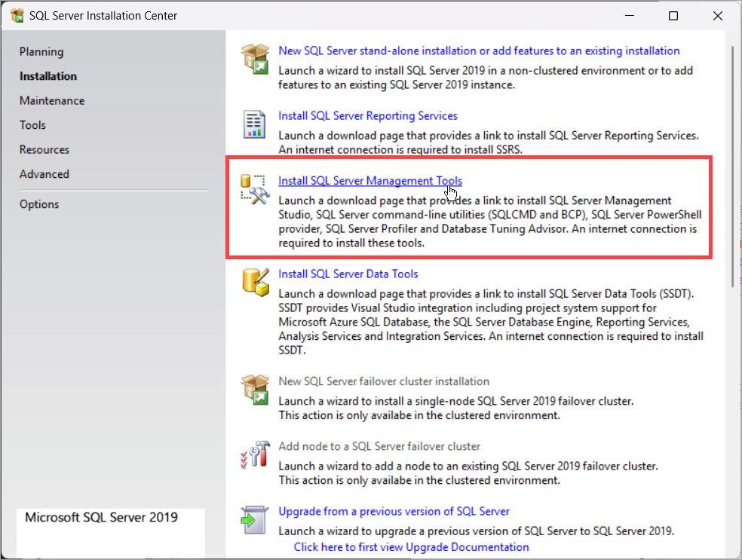
Task: Click the 'SQLCMD and BCP' description line
Action: pyautogui.click(x=490, y=215)
